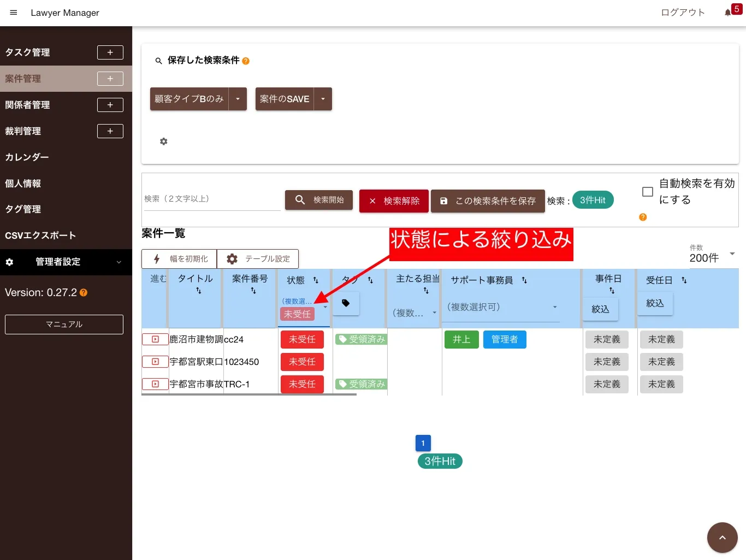Viewport: 746px width, 560px height.
Task: Expand 顧客タイプBのみ dropdown arrow
Action: point(238,99)
